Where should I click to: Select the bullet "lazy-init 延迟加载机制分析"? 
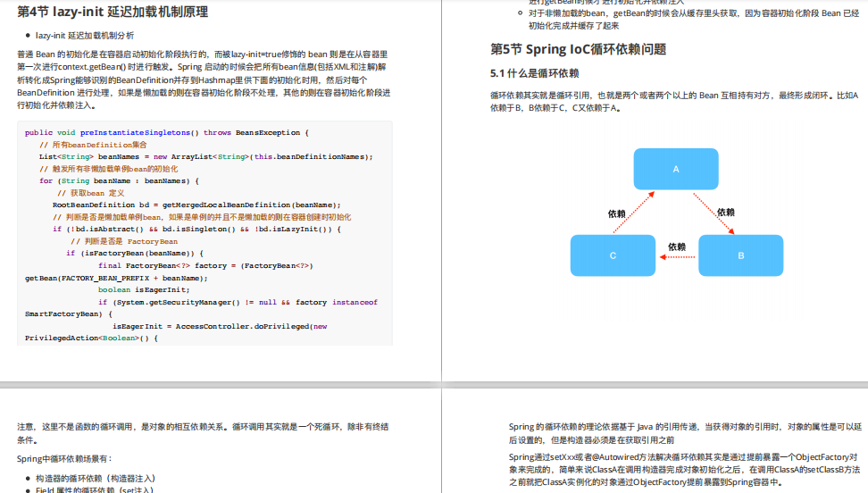[85, 36]
